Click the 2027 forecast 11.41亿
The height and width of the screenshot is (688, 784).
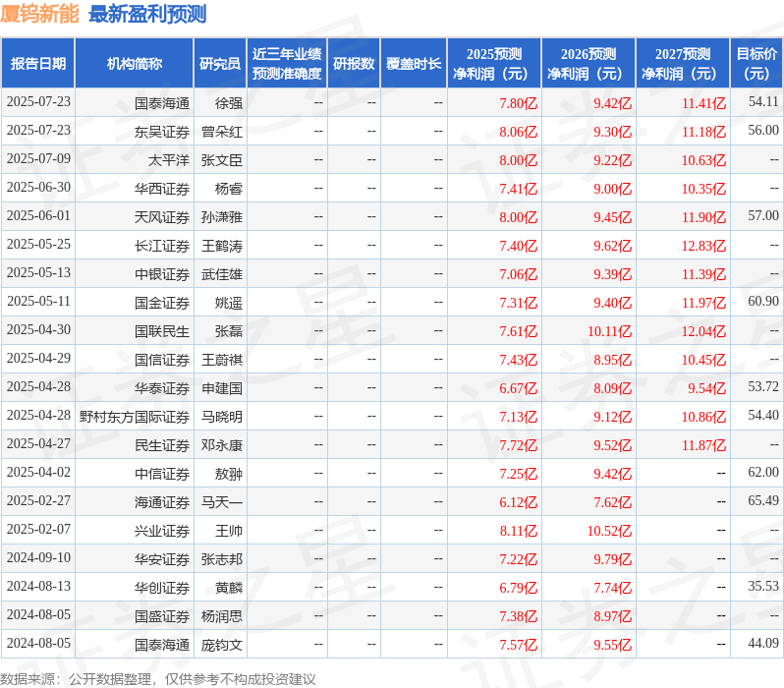(x=703, y=103)
